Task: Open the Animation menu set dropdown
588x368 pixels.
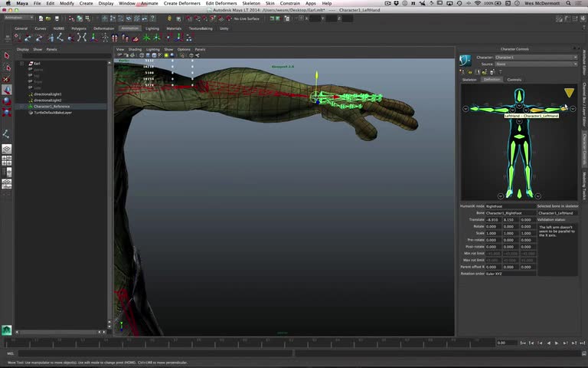Action: click(x=18, y=18)
